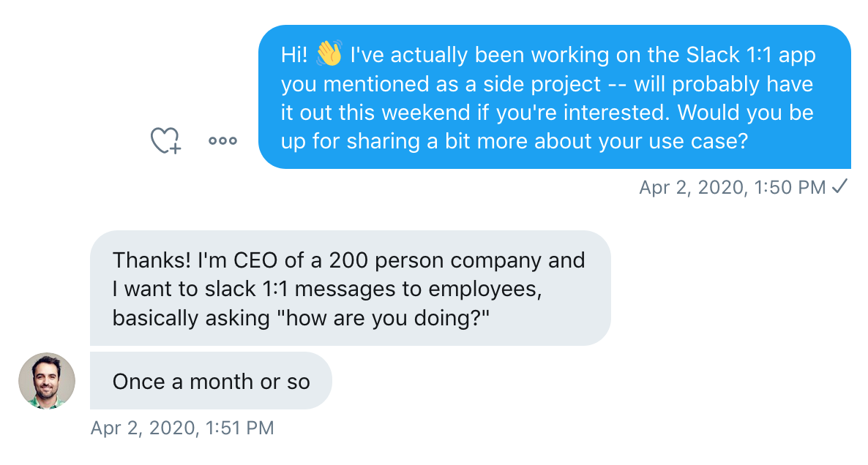Click 'basically asking' in the received message
The image size is (868, 465).
(190, 320)
